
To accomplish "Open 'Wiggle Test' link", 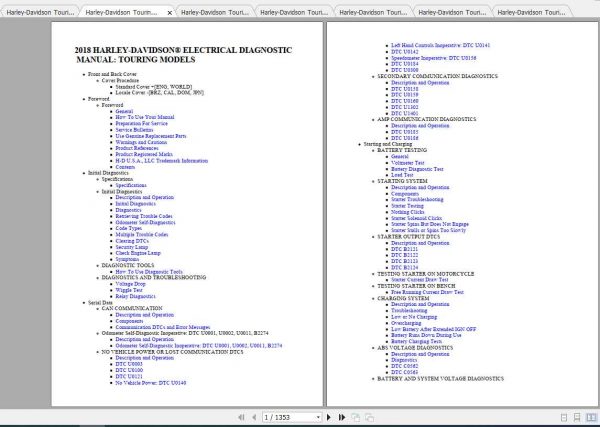I will (x=129, y=290).
